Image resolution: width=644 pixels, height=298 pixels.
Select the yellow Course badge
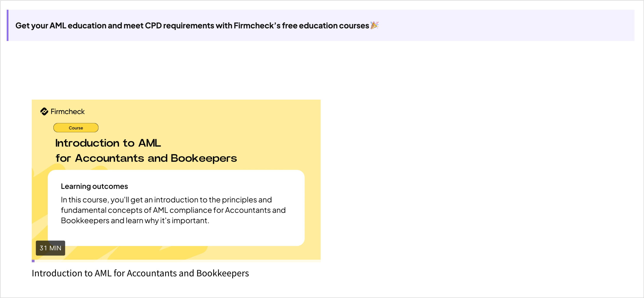point(76,128)
